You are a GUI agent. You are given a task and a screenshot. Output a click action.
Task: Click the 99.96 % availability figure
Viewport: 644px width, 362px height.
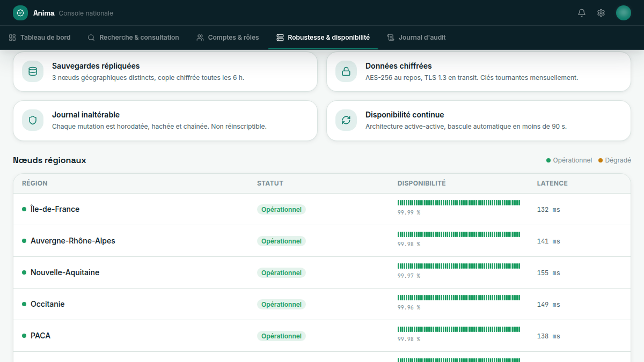click(409, 307)
